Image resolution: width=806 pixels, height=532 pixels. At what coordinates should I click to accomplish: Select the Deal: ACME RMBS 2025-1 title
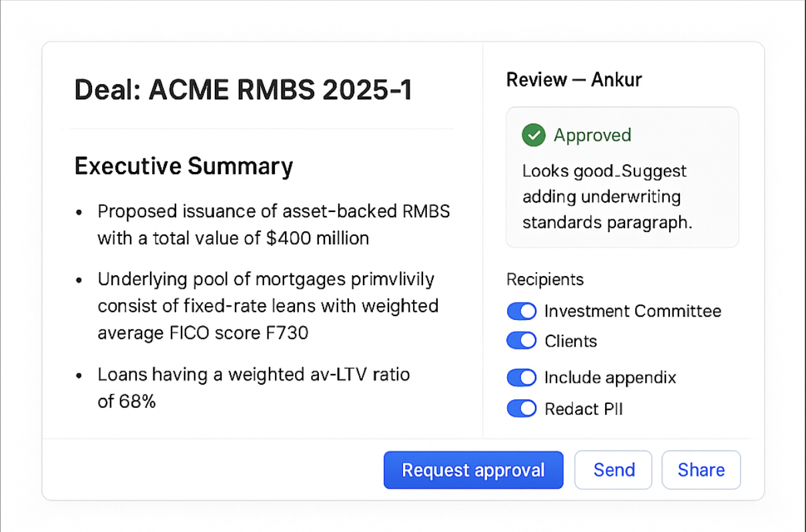243,90
